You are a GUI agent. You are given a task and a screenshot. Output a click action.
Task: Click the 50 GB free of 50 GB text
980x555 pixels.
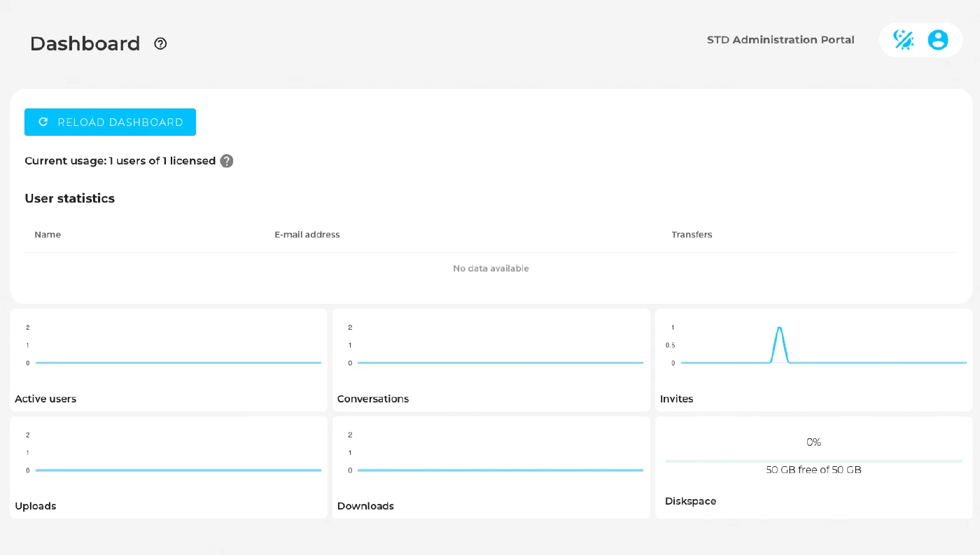[813, 470]
